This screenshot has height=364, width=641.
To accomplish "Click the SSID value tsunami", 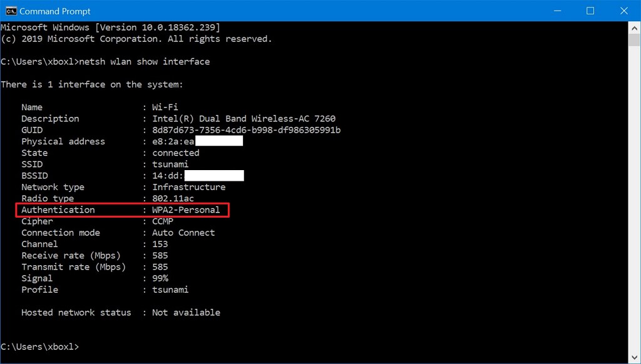I will point(169,164).
